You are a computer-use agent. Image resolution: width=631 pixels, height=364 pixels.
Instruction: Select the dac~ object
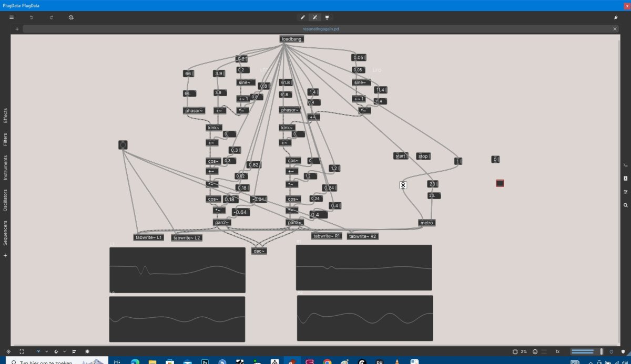tap(259, 251)
